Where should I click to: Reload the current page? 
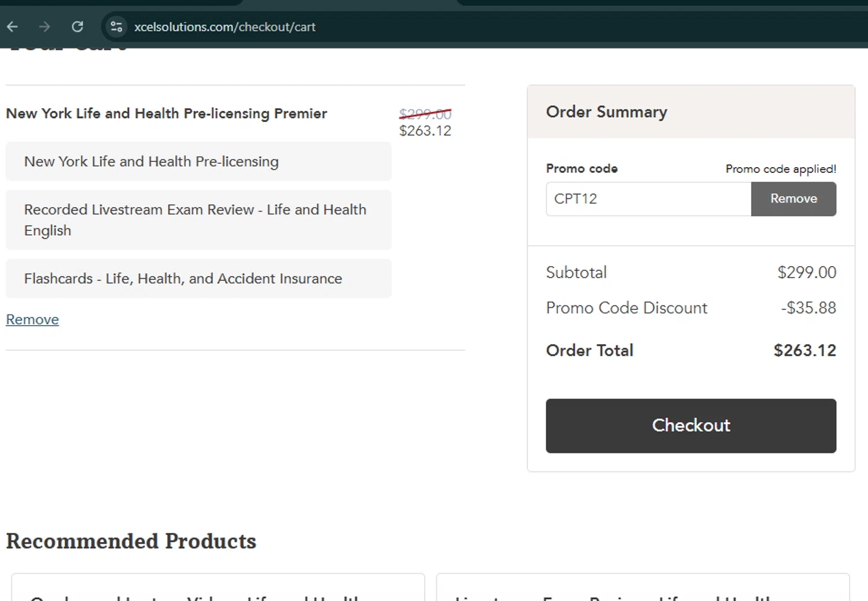point(78,27)
